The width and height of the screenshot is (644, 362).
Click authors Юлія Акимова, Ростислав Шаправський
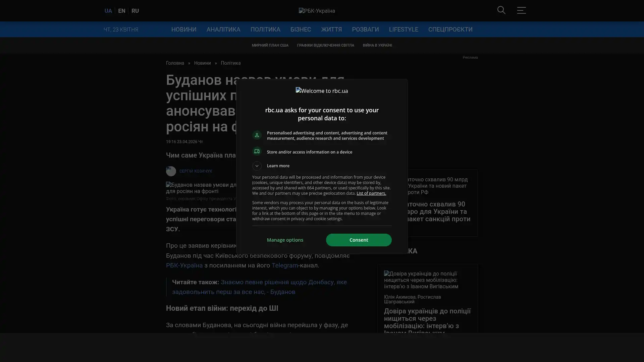click(x=413, y=299)
